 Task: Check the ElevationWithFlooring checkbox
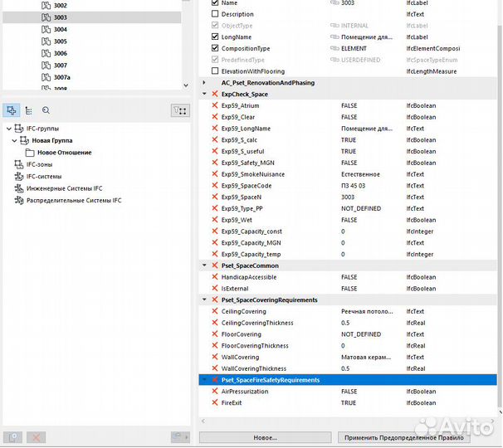tap(215, 72)
